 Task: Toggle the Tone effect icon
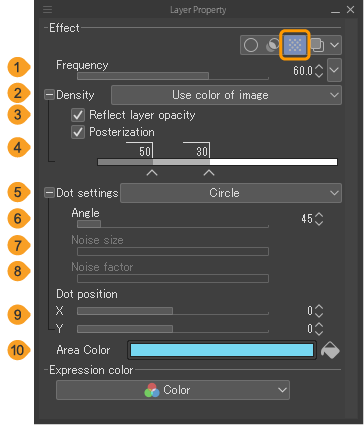[x=295, y=45]
